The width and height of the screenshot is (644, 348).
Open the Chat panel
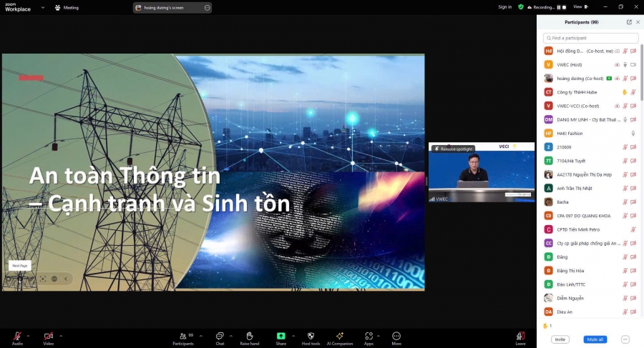click(220, 336)
